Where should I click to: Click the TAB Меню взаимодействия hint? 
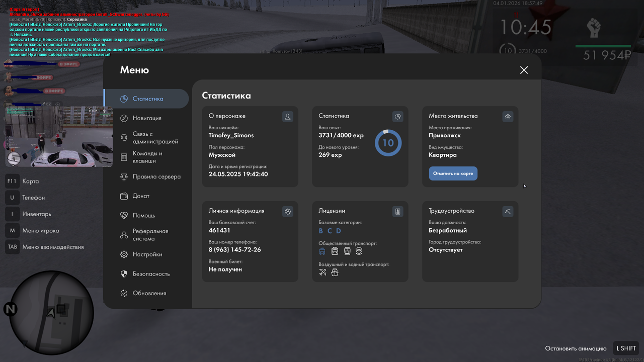click(x=44, y=247)
